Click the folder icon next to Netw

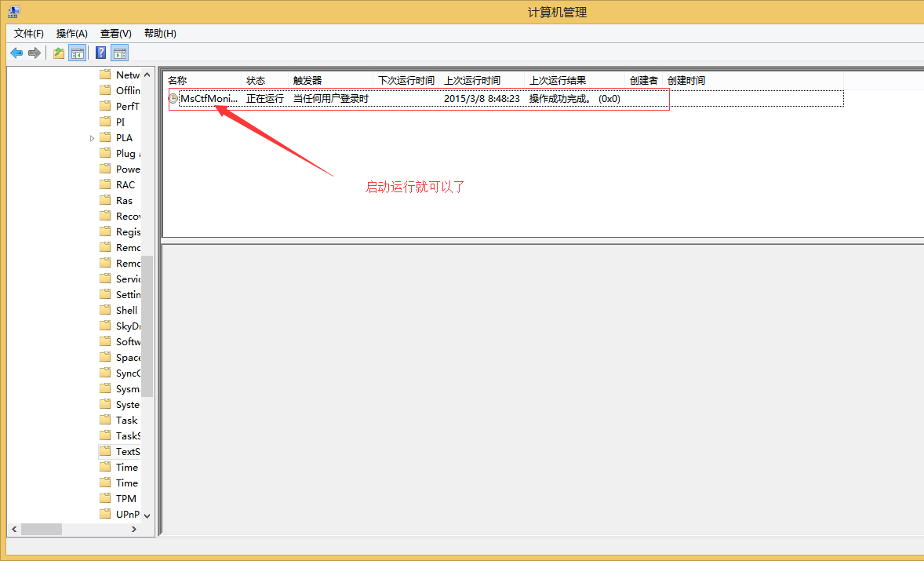pos(105,75)
